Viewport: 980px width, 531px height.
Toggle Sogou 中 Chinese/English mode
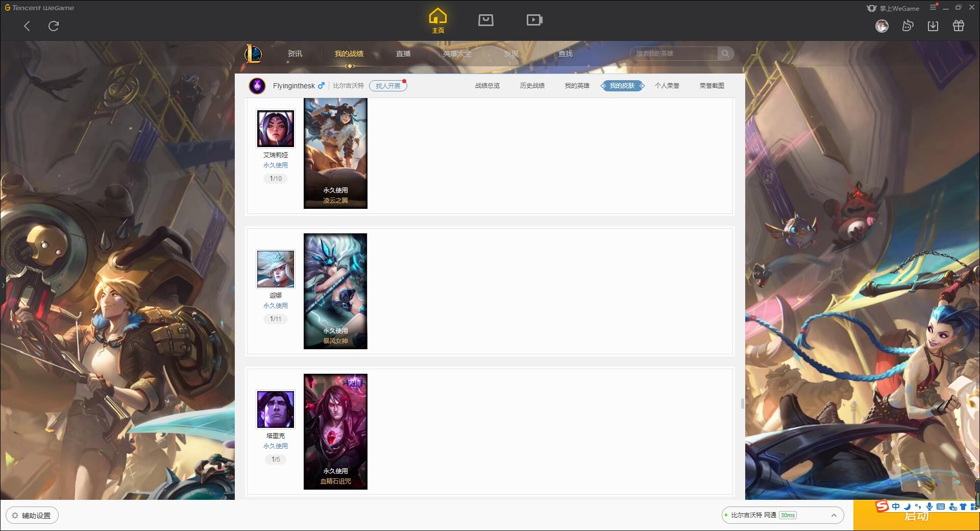click(896, 506)
